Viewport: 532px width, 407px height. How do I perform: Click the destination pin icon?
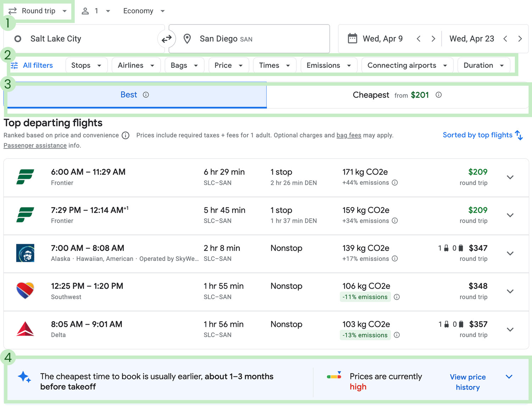tap(187, 39)
